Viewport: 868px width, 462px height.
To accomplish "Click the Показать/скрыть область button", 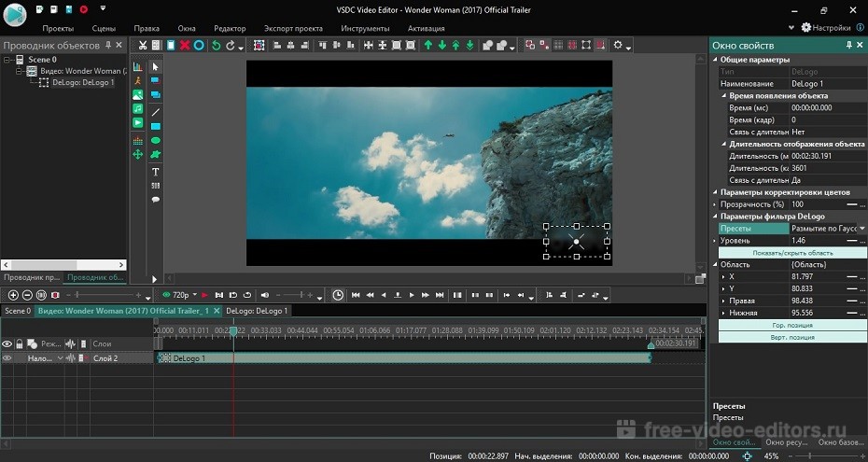I will coord(791,253).
